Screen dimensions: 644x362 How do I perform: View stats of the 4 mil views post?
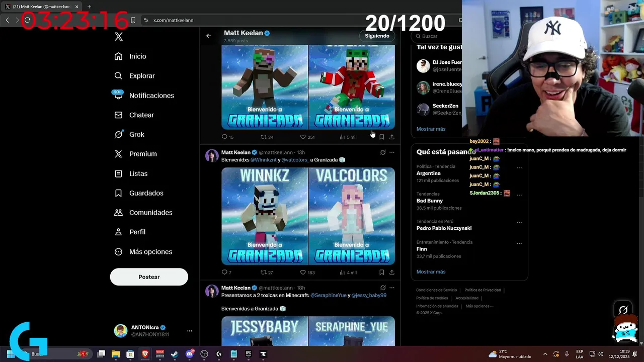pyautogui.click(x=348, y=273)
